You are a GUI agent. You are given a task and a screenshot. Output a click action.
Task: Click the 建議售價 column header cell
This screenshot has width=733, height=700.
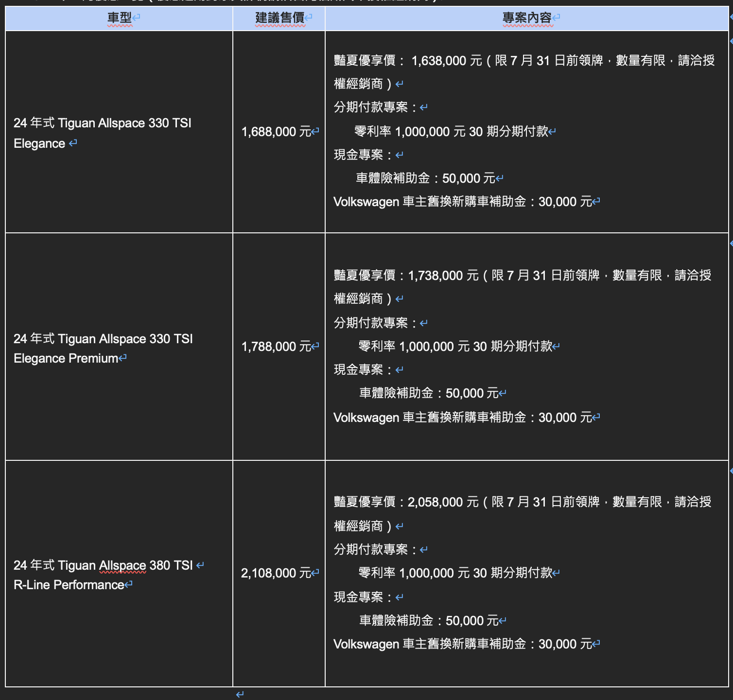[x=279, y=18]
